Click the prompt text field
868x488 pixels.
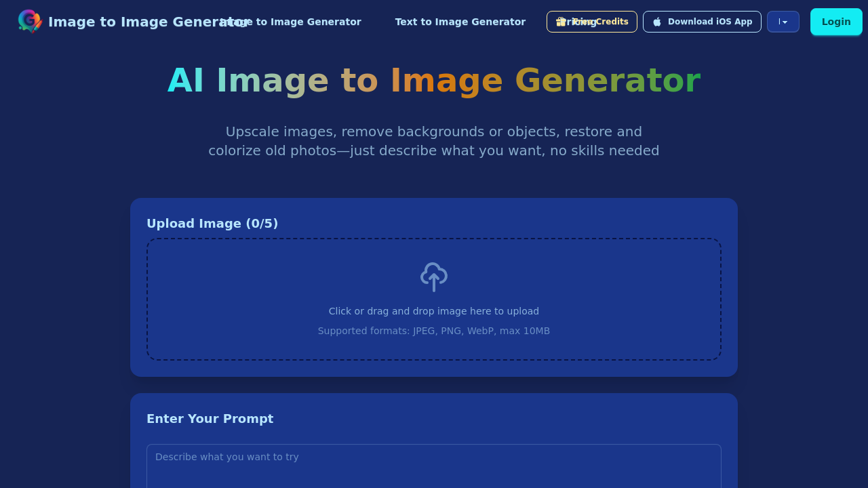(x=433, y=466)
